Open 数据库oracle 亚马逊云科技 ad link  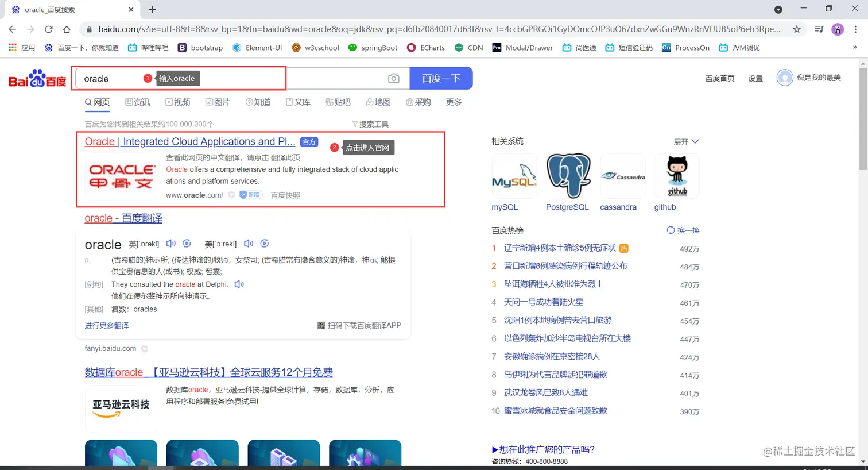click(x=209, y=372)
